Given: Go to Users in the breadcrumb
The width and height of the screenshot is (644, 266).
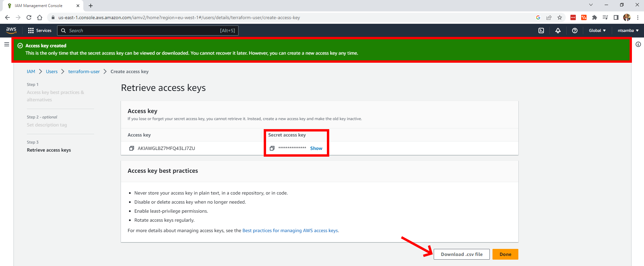Looking at the screenshot, I should click(52, 71).
